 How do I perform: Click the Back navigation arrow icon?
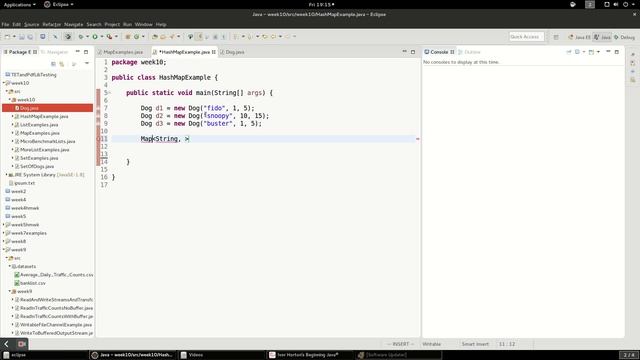point(273,37)
